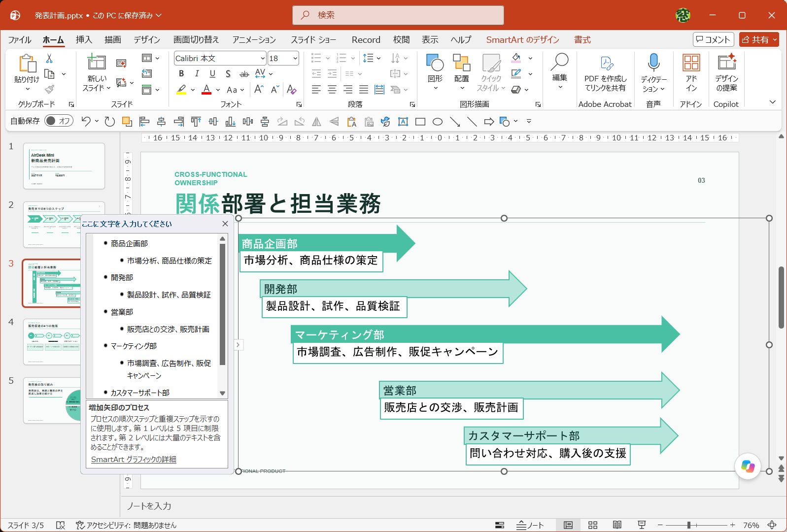Click the search box in title bar
Screen dimensions: 787x532
click(x=398, y=15)
